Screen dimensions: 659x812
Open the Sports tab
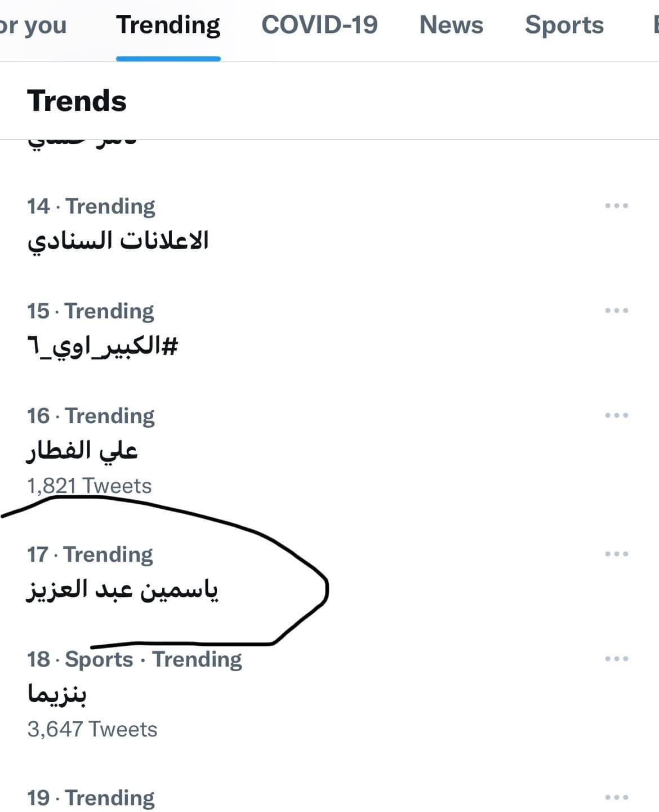tap(564, 26)
